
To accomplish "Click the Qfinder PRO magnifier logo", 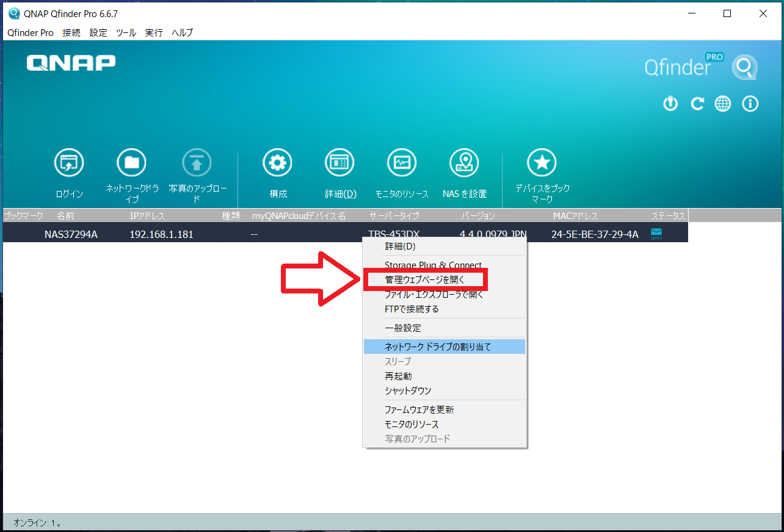I will [744, 67].
